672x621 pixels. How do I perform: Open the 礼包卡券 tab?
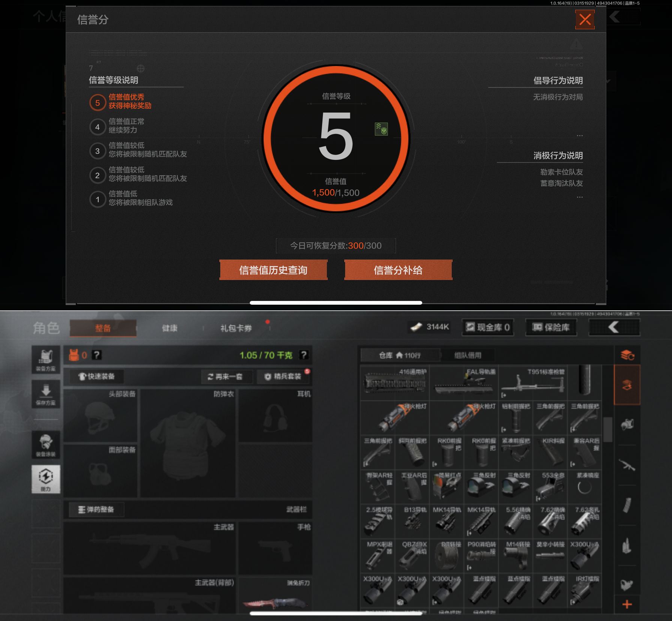236,328
